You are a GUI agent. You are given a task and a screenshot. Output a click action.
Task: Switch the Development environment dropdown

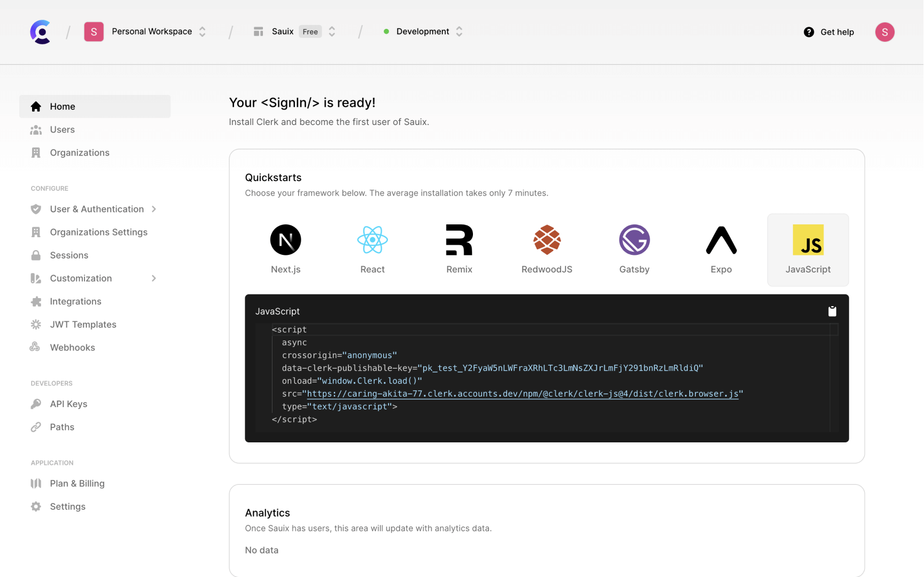[422, 32]
